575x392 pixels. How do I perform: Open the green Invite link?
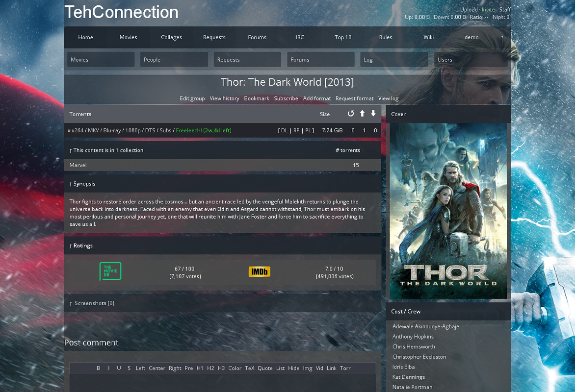pyautogui.click(x=488, y=9)
